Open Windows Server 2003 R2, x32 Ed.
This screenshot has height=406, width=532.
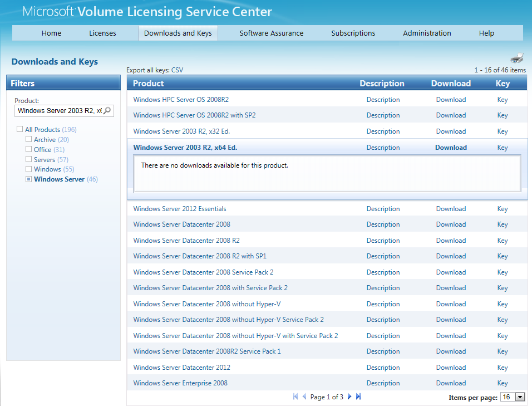click(181, 131)
